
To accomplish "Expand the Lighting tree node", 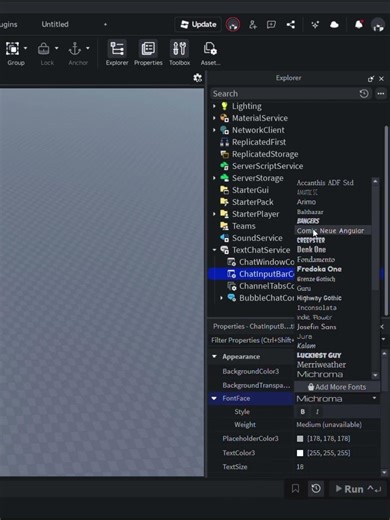I will point(214,106).
